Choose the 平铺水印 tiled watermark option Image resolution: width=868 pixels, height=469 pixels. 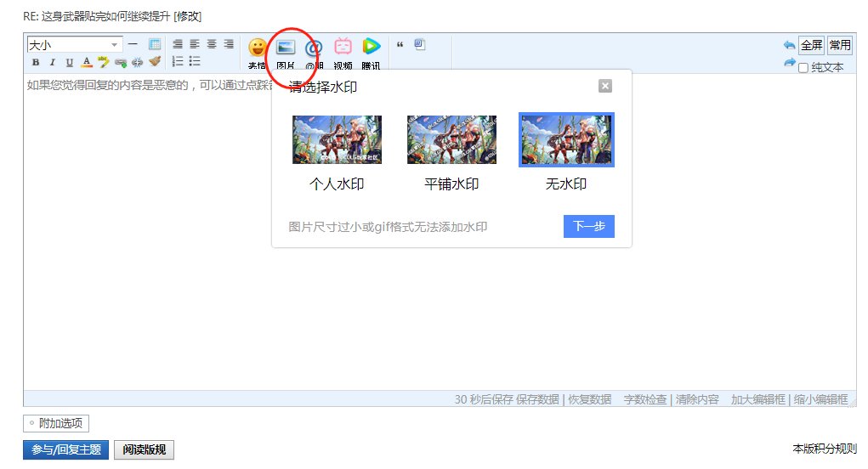(x=451, y=139)
